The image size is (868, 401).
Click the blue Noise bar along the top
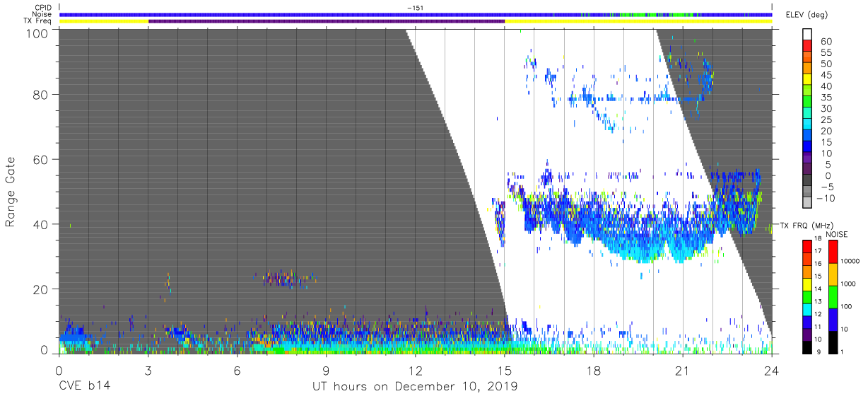[416, 14]
